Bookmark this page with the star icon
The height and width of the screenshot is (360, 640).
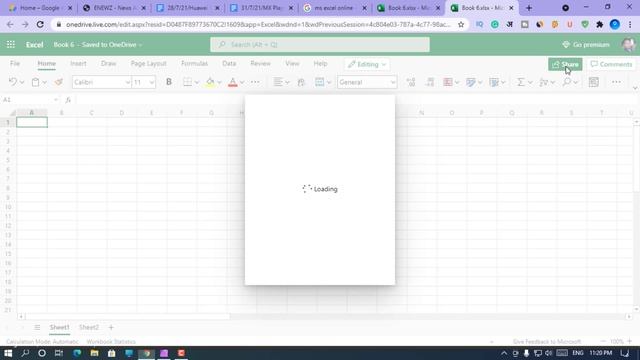point(461,24)
